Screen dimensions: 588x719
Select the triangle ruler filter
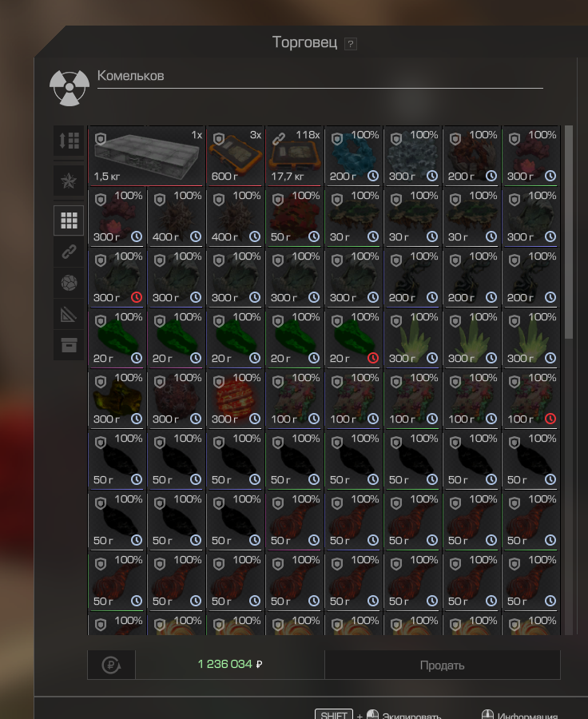(x=69, y=315)
